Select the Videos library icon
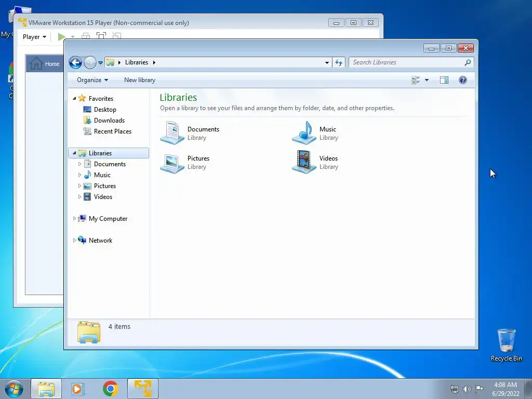 (304, 162)
